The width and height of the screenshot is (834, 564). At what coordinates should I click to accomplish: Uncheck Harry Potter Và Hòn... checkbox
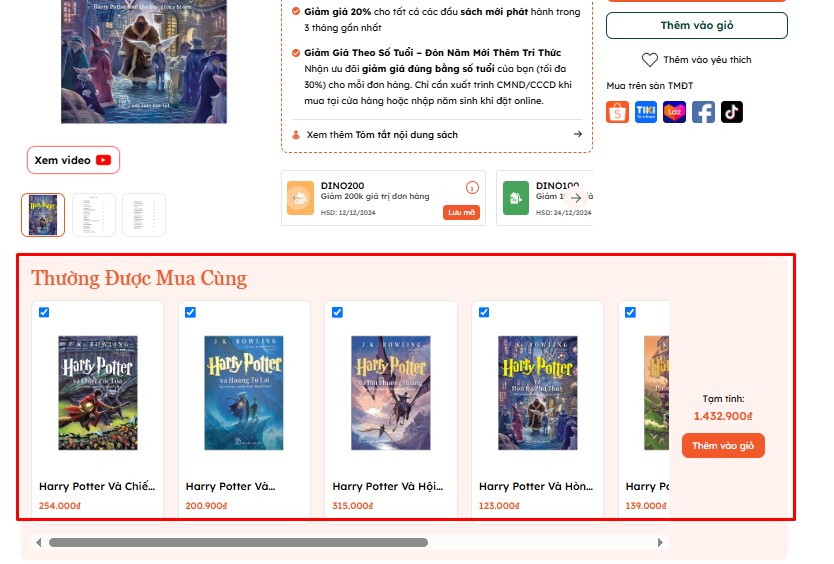pyautogui.click(x=484, y=312)
